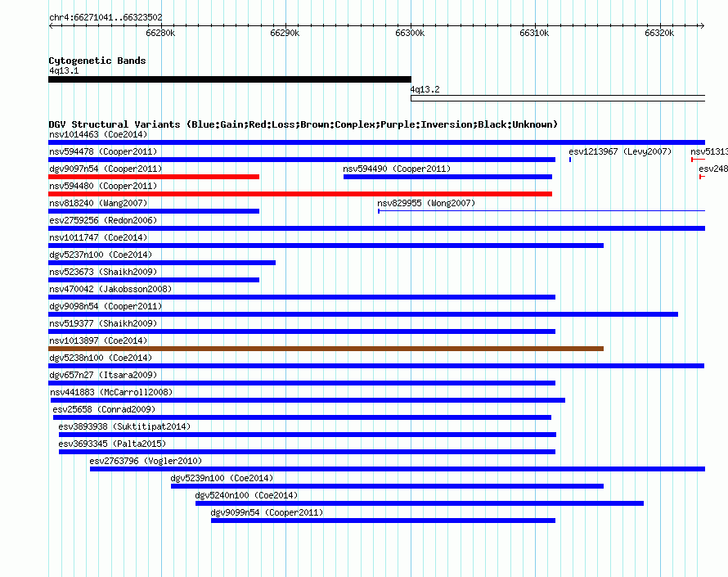Click the left arrow of the ruler

(x=51, y=26)
